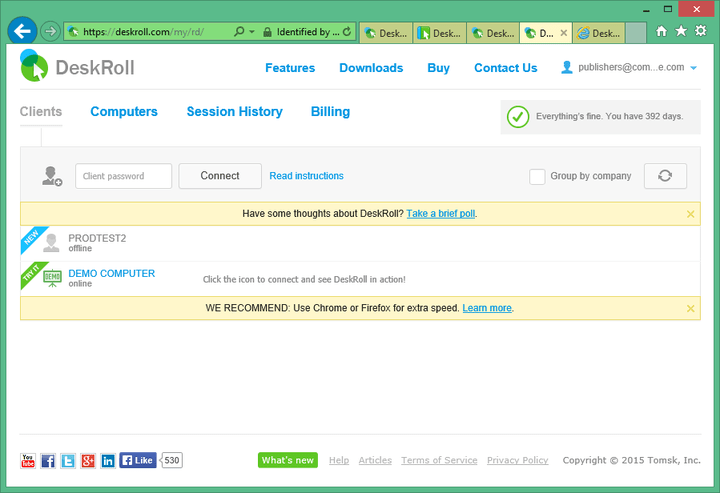Click the search magnifier in address bar

(x=239, y=32)
